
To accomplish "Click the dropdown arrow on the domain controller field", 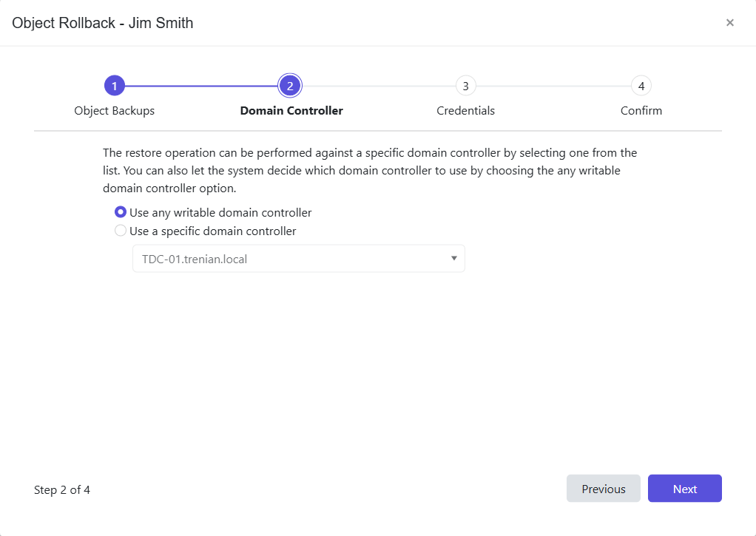I will click(454, 258).
